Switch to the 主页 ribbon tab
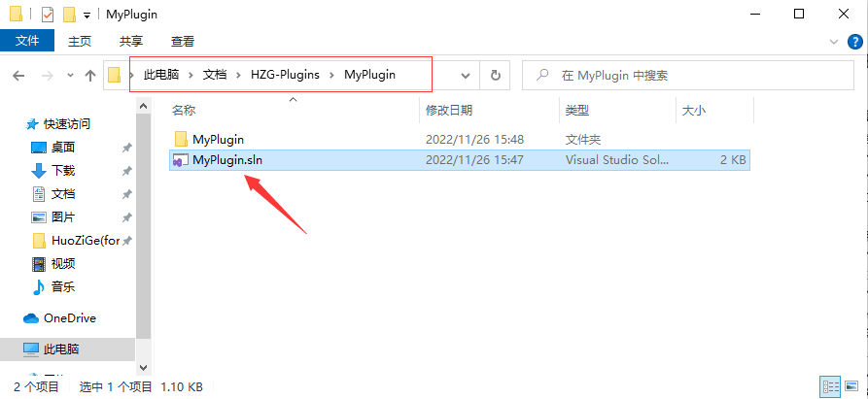This screenshot has width=868, height=399. (79, 41)
